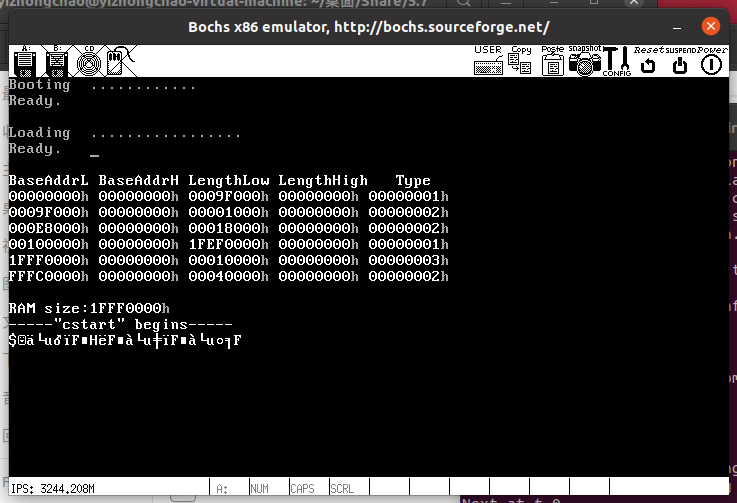Click the Power button icon
737x503 pixels.
coord(712,60)
